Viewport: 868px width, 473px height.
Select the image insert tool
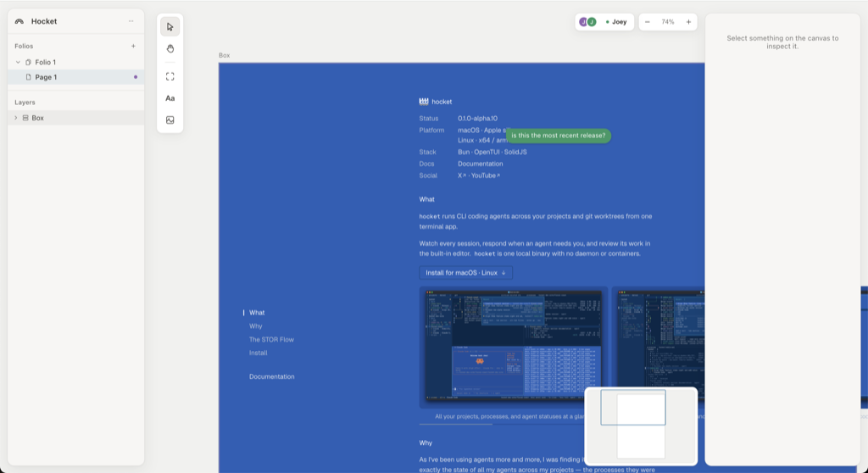[x=170, y=120]
